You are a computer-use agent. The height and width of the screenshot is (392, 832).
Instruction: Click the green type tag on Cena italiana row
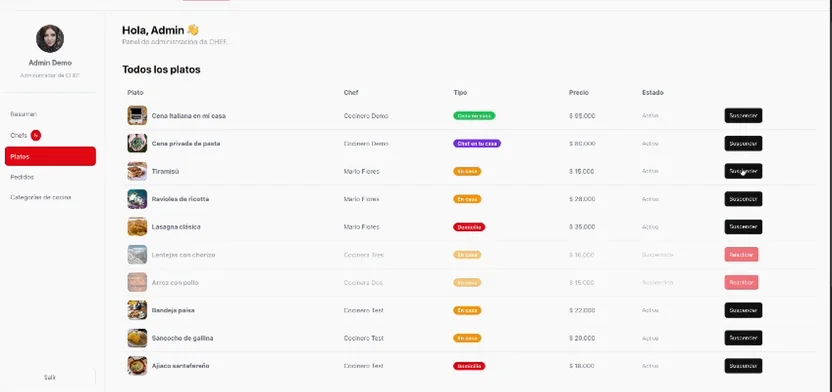tap(474, 116)
